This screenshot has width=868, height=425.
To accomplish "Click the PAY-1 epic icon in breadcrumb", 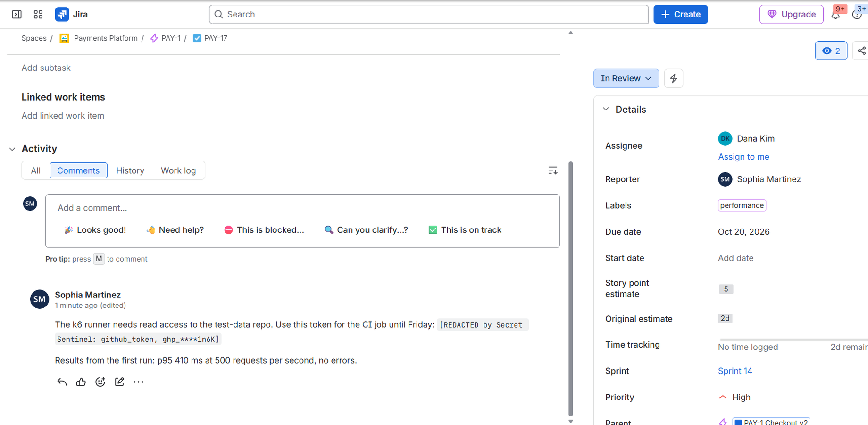I will coord(154,38).
